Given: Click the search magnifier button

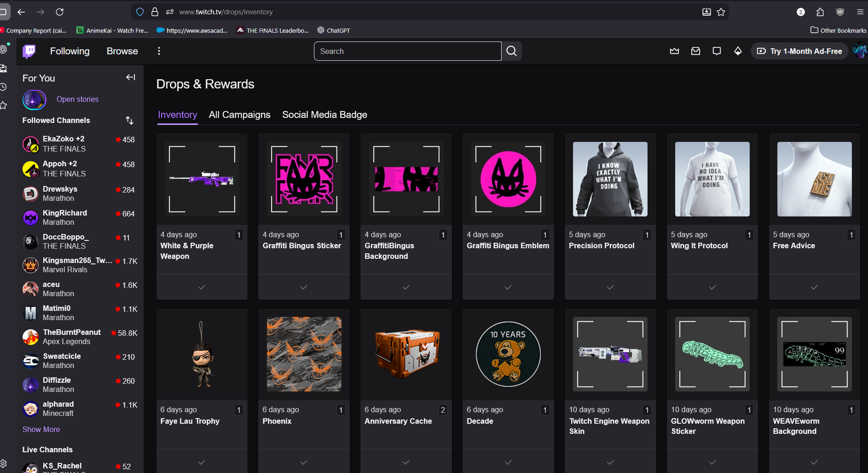Looking at the screenshot, I should pyautogui.click(x=511, y=51).
